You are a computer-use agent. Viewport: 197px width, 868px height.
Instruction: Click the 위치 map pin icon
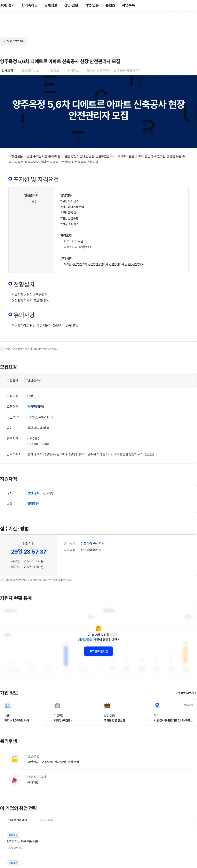pos(157,705)
